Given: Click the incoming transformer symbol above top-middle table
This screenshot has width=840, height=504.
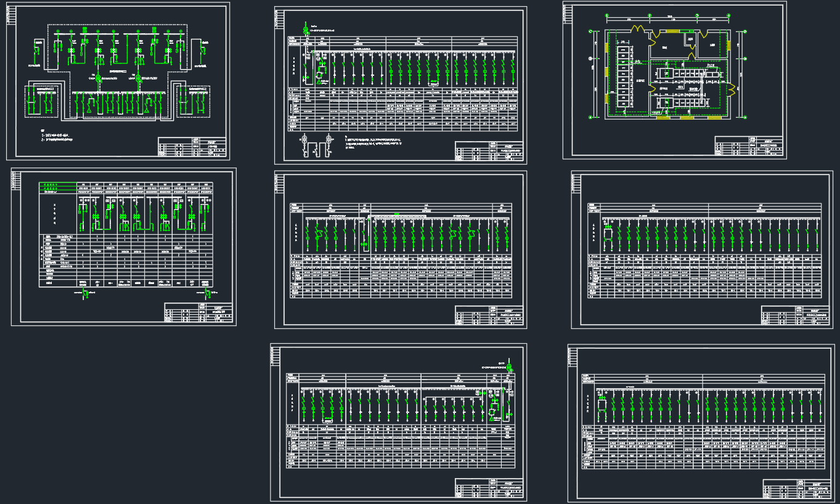Looking at the screenshot, I should coord(307,29).
